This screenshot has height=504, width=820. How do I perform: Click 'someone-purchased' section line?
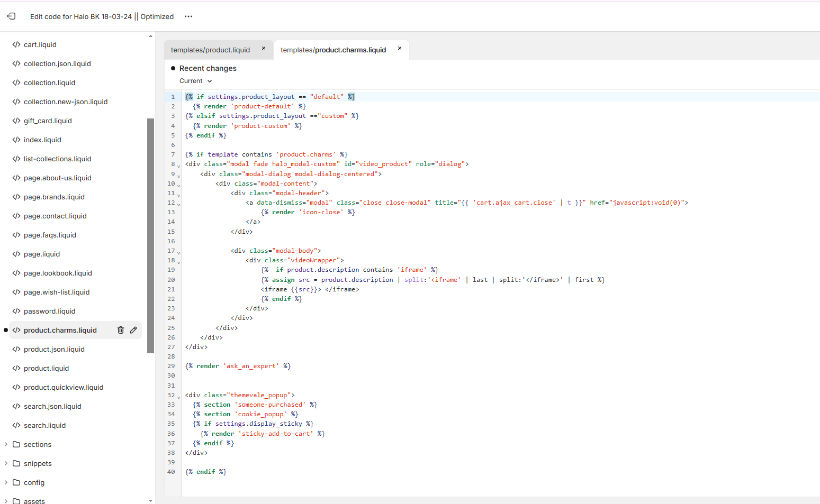click(x=255, y=405)
